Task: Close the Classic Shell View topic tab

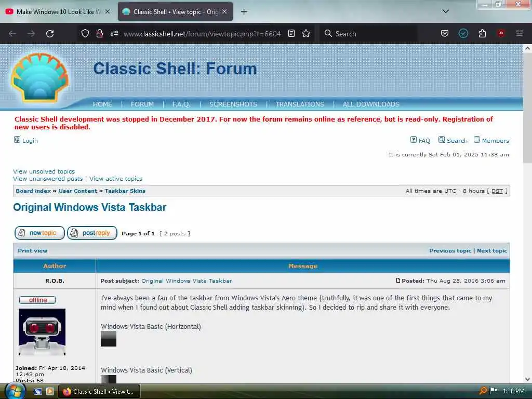Action: click(x=224, y=11)
